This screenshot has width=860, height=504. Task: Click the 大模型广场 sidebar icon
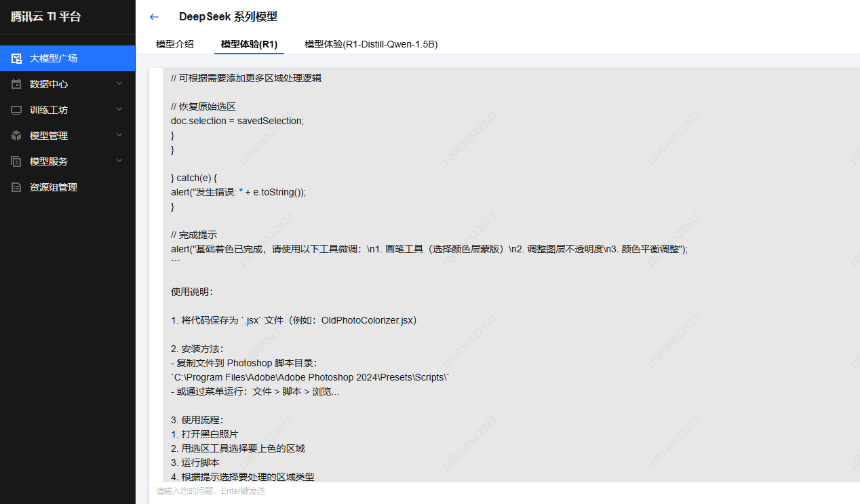(x=16, y=58)
